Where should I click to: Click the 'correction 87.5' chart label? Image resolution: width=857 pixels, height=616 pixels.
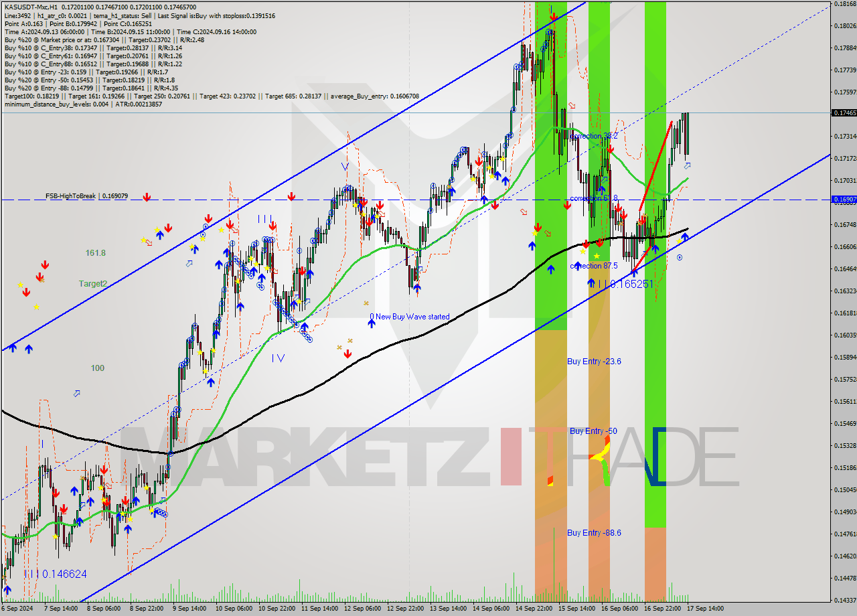click(594, 266)
